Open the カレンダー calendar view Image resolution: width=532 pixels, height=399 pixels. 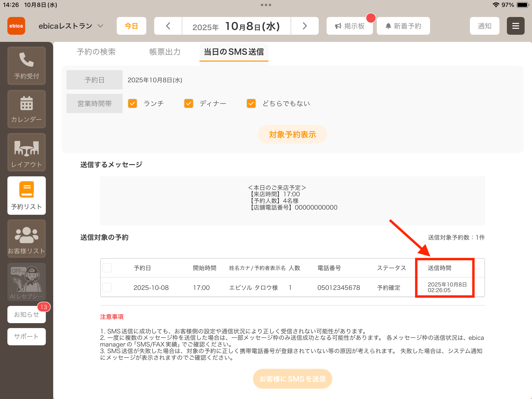click(x=27, y=109)
